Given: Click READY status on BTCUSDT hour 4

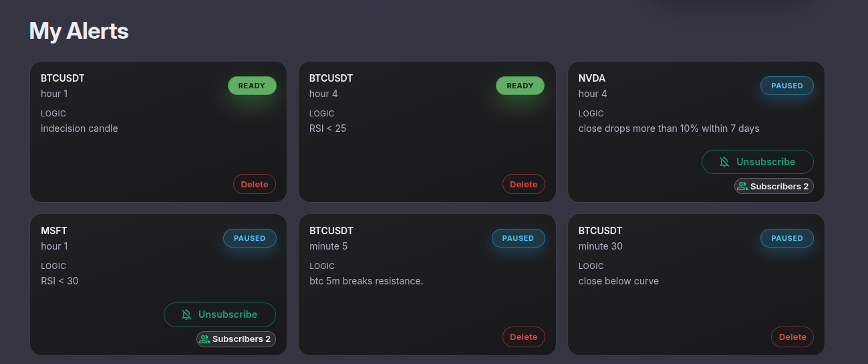Looking at the screenshot, I should [520, 86].
